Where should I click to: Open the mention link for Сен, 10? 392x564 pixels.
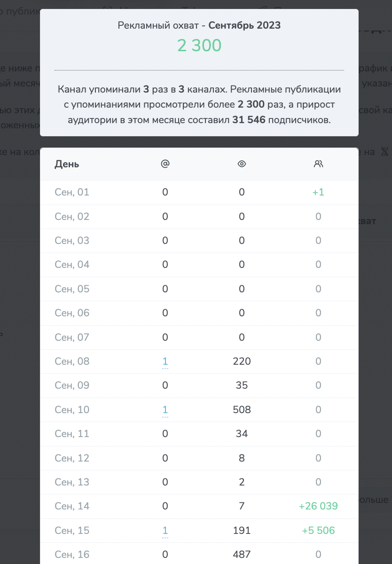(x=165, y=410)
